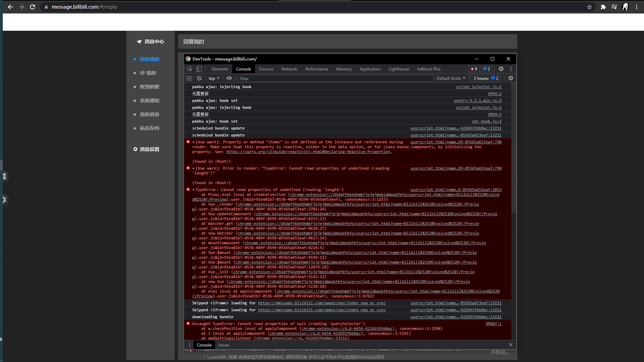The width and height of the screenshot is (644, 362).
Task: Open the browser profile avatar
Action: click(x=625, y=7)
